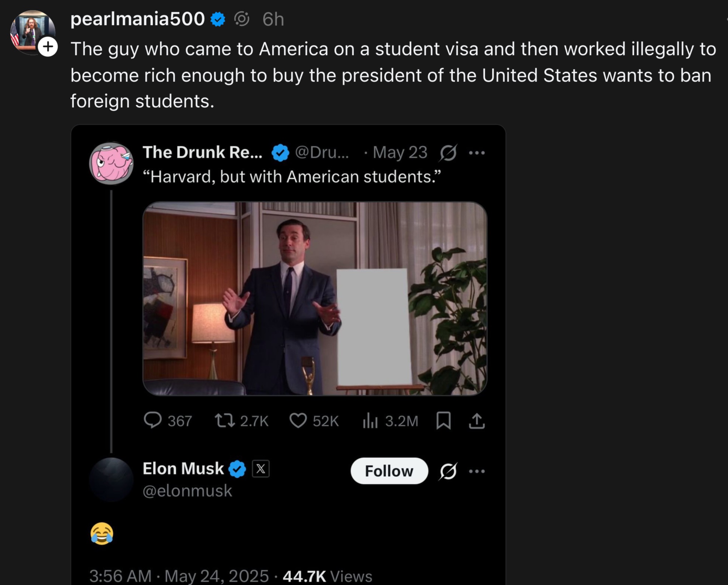Click the reply icon showing 367 comments
728x585 pixels.
click(x=153, y=420)
